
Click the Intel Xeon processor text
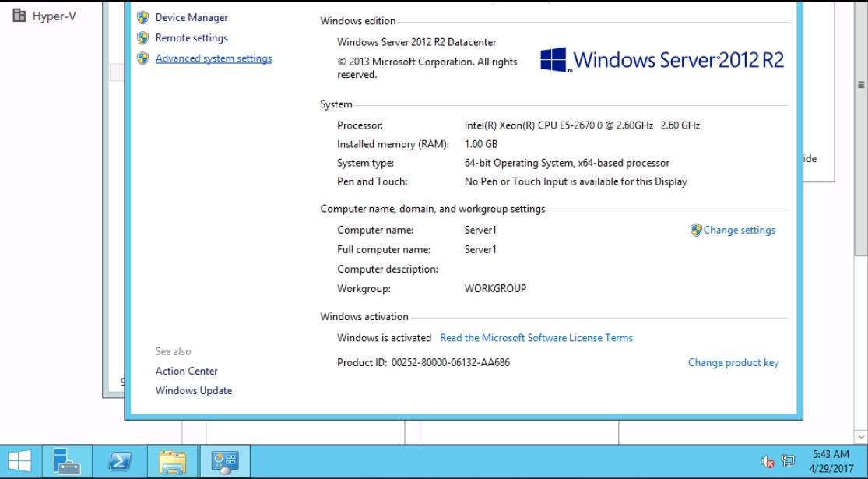tap(582, 125)
